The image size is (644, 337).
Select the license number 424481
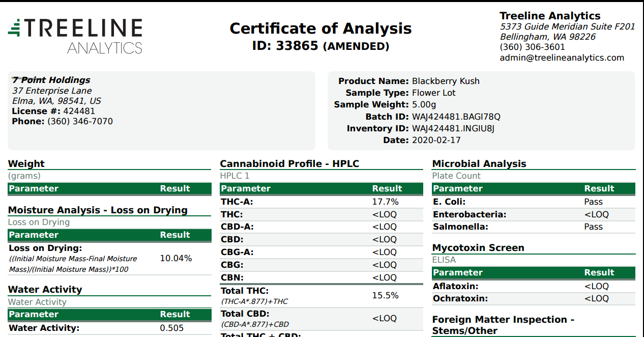tap(79, 111)
